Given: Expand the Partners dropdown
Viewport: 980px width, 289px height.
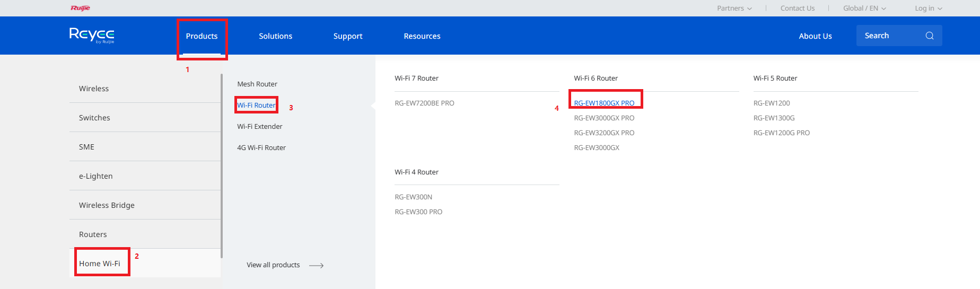Looking at the screenshot, I should click(x=734, y=8).
